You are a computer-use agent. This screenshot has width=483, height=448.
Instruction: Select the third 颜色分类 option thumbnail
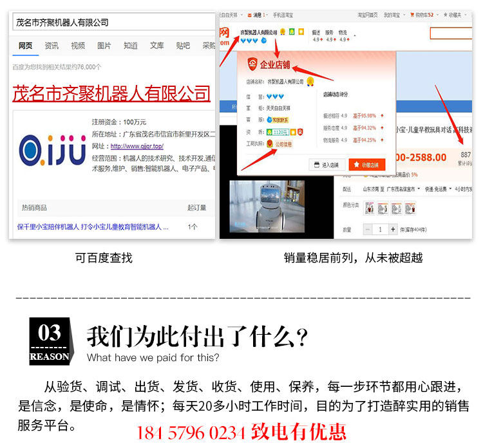397,209
